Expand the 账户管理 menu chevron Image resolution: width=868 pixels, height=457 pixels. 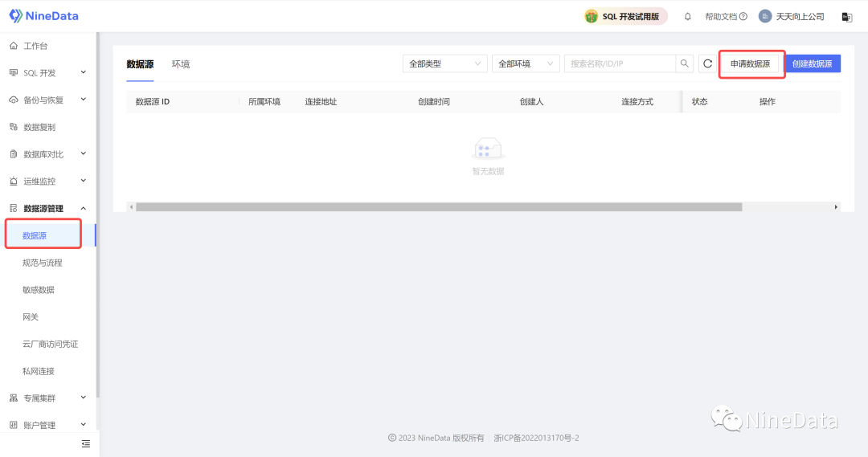84,425
